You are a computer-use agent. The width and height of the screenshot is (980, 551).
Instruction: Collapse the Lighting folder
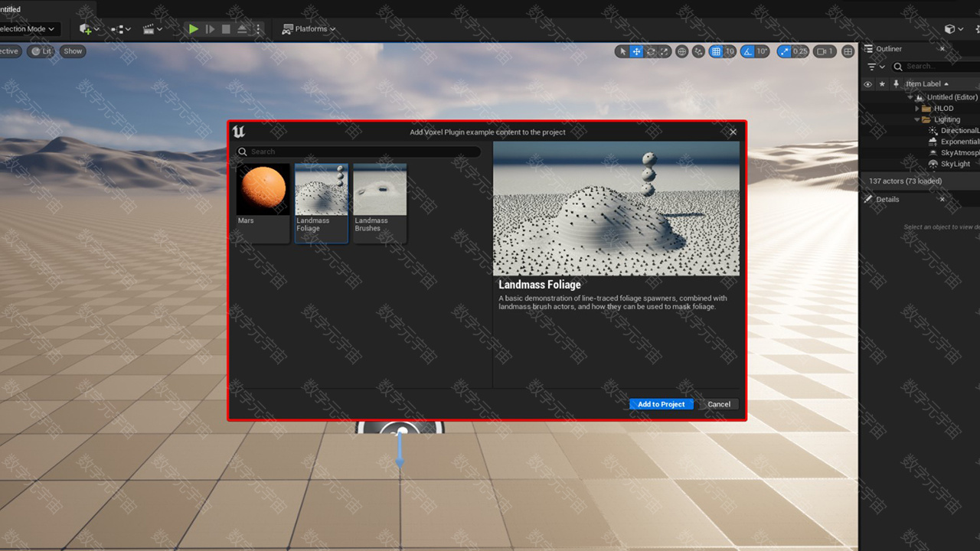917,119
